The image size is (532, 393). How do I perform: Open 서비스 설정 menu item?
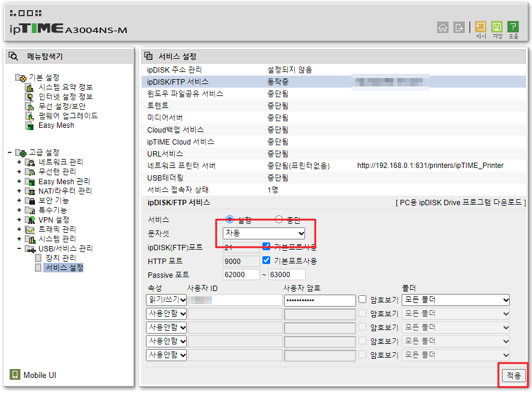coord(64,268)
